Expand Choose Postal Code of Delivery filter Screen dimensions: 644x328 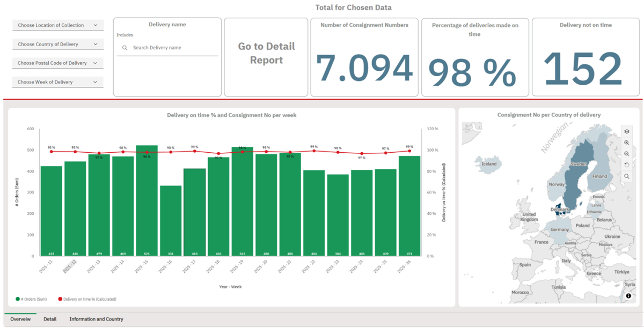click(58, 63)
